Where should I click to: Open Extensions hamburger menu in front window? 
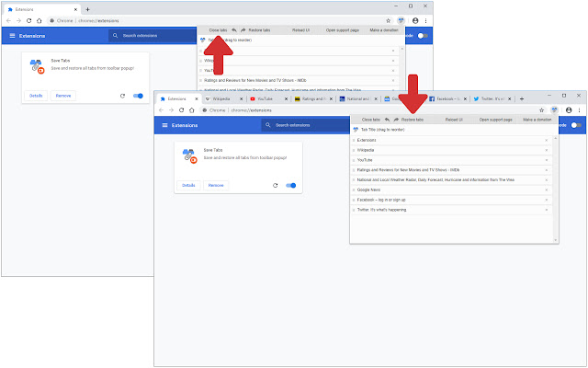pyautogui.click(x=164, y=125)
